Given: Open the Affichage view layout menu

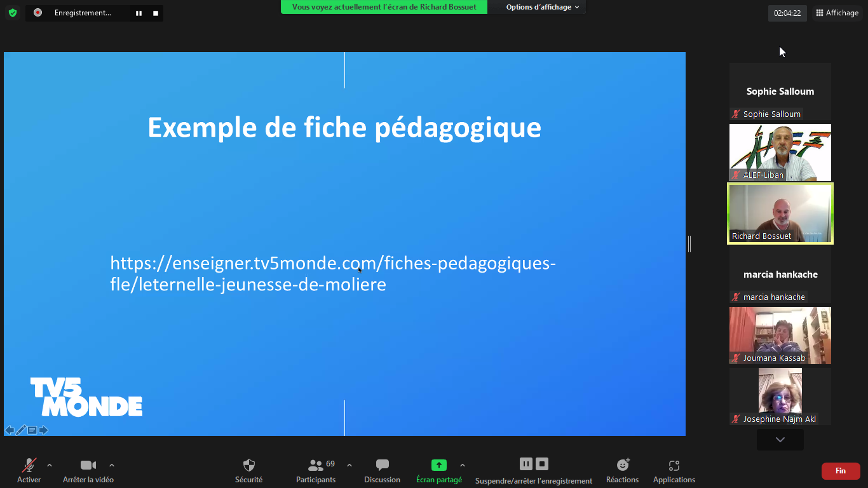Looking at the screenshot, I should pos(837,13).
